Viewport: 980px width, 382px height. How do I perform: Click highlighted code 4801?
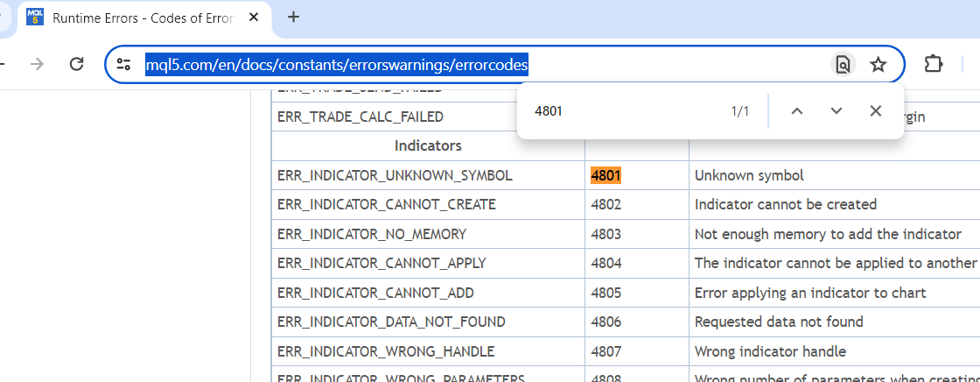click(605, 175)
